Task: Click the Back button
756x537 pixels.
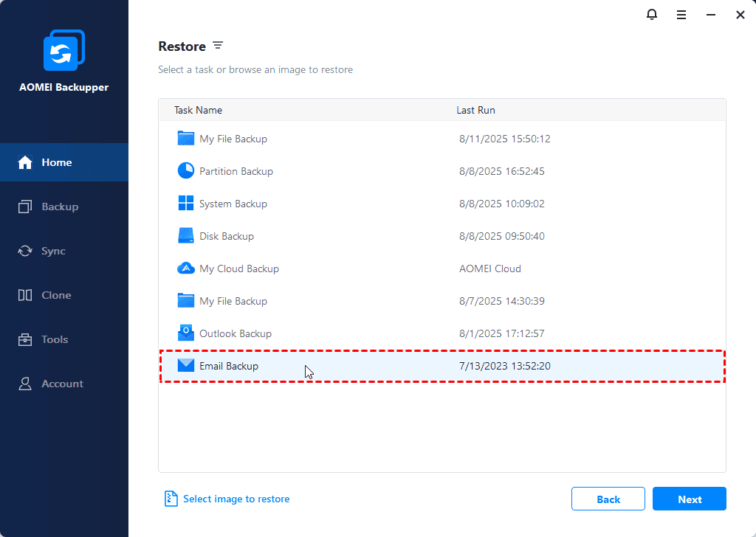Action: tap(608, 499)
